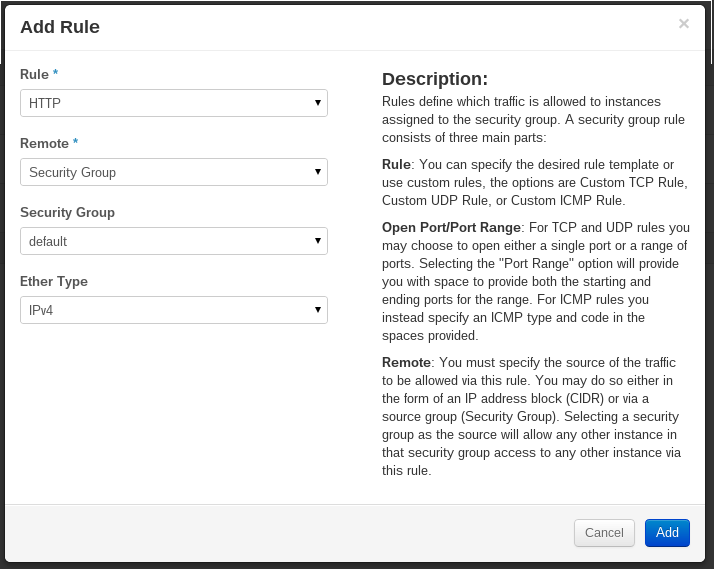714x569 pixels.
Task: Click the required asterisk beside Rule label
Action: click(56, 75)
